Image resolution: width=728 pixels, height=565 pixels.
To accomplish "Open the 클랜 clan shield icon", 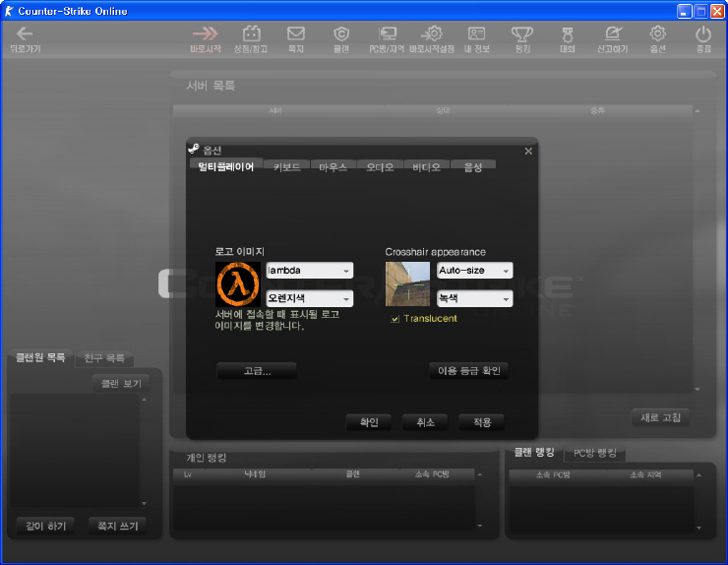I will [x=341, y=33].
